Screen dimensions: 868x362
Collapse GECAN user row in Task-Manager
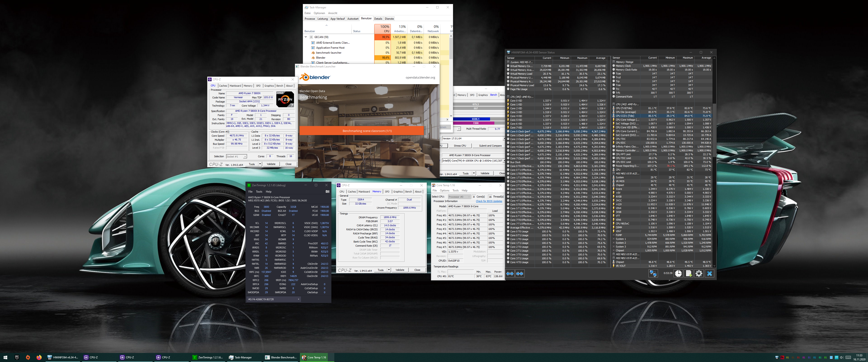coord(306,37)
